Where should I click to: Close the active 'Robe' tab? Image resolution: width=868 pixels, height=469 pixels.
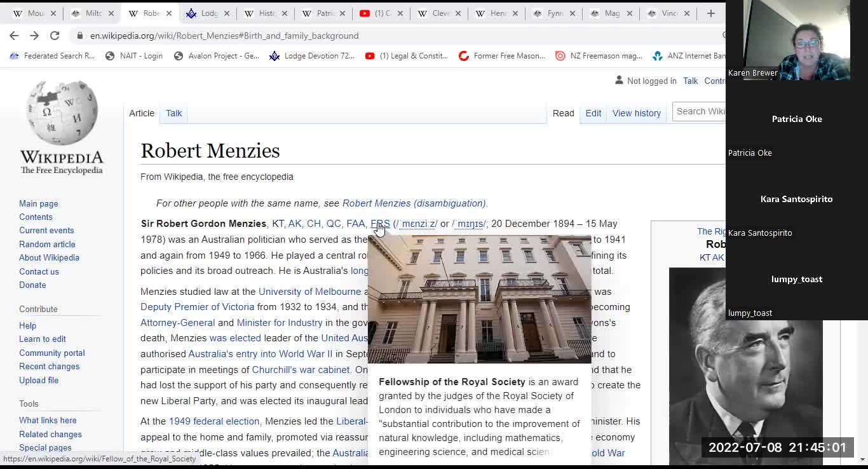(168, 13)
